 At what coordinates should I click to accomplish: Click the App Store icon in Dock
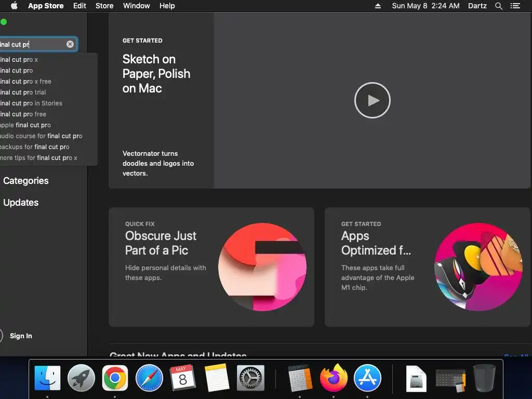[367, 378]
